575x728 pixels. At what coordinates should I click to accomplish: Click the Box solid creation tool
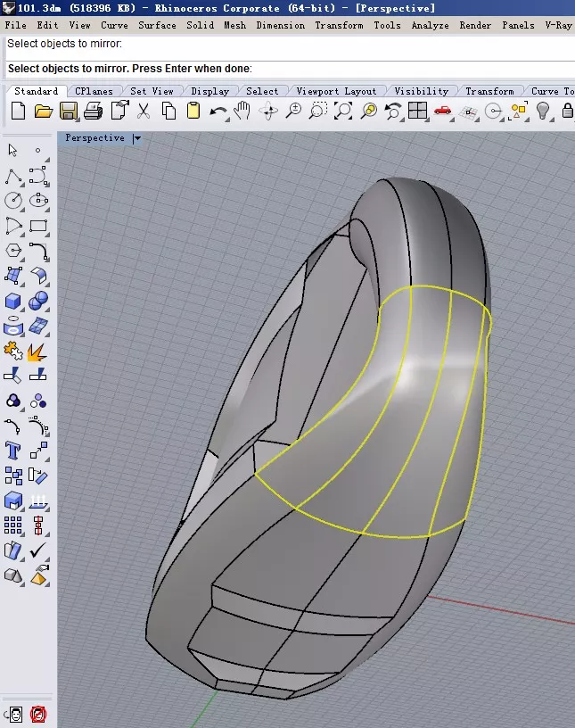[x=13, y=302]
